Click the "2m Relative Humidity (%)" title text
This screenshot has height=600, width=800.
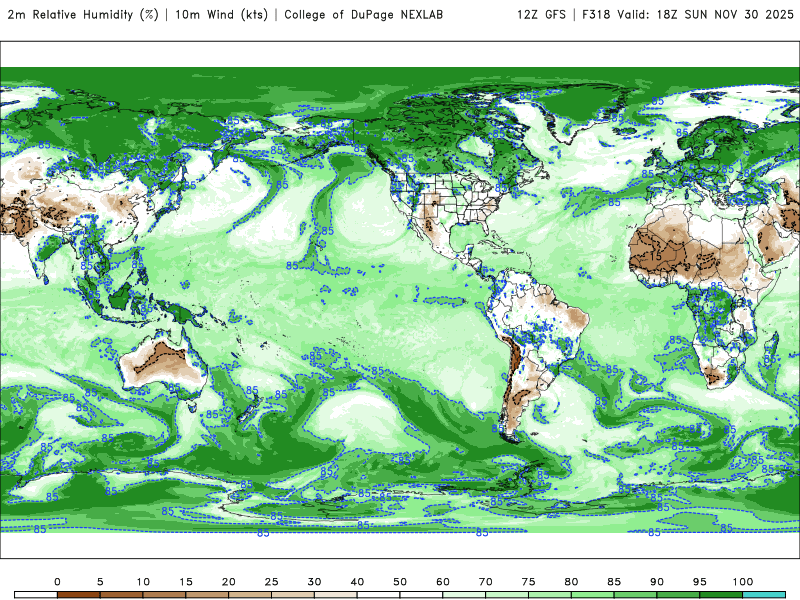[83, 15]
